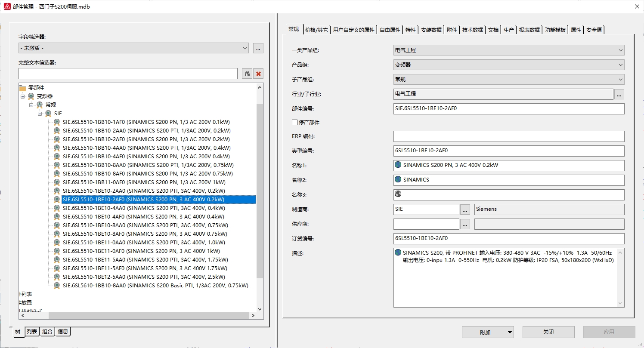Switch to the 安装数据 tab
The width and height of the screenshot is (644, 348).
click(431, 30)
